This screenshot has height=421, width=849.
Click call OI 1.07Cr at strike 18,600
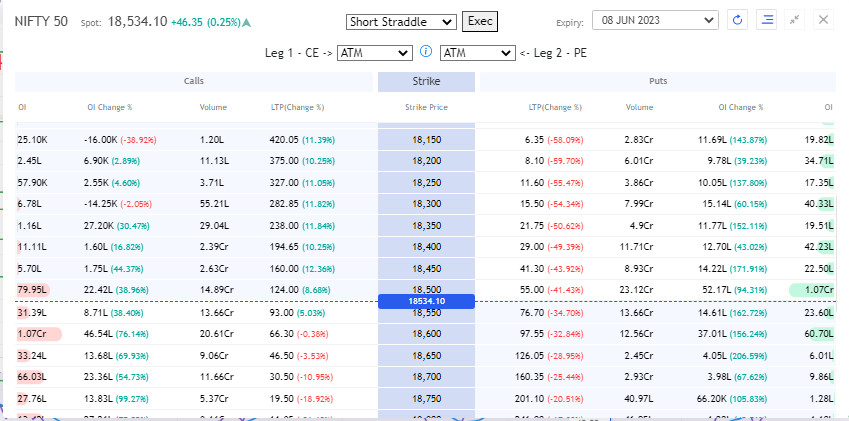31,334
